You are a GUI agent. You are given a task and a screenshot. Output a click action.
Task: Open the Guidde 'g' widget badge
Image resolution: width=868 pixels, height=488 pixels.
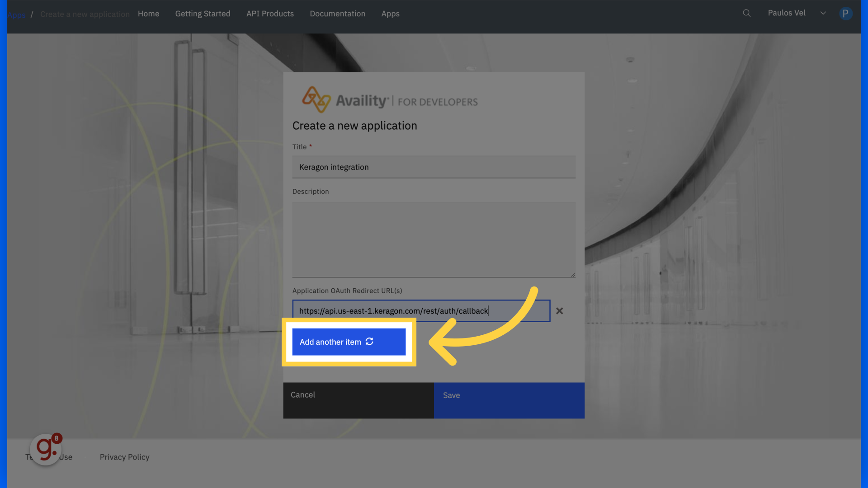(46, 449)
